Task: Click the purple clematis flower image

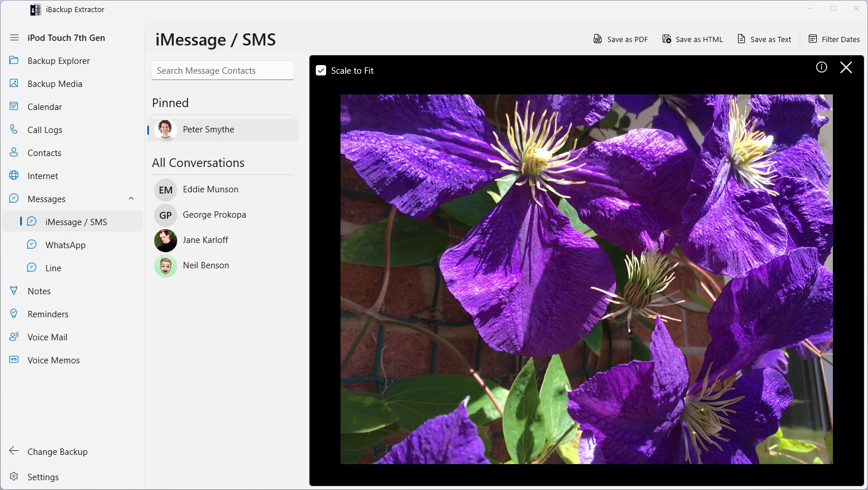Action: click(586, 279)
